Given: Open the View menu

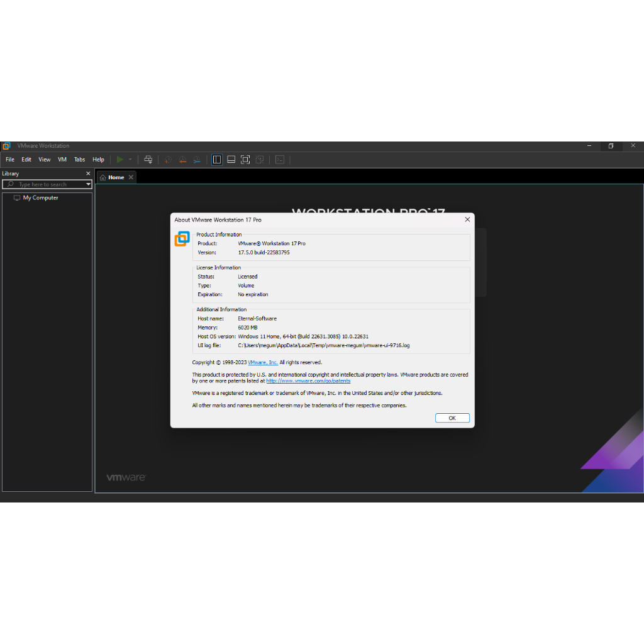Looking at the screenshot, I should 45,159.
